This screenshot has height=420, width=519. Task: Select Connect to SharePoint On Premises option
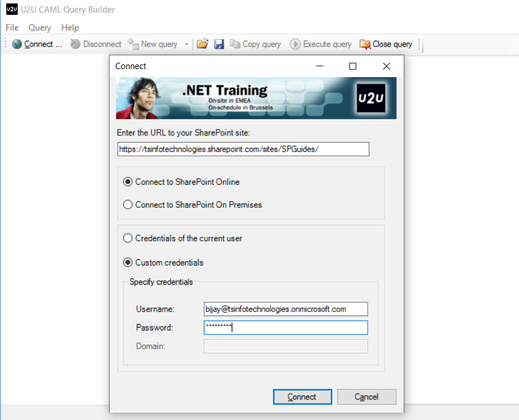pyautogui.click(x=128, y=205)
